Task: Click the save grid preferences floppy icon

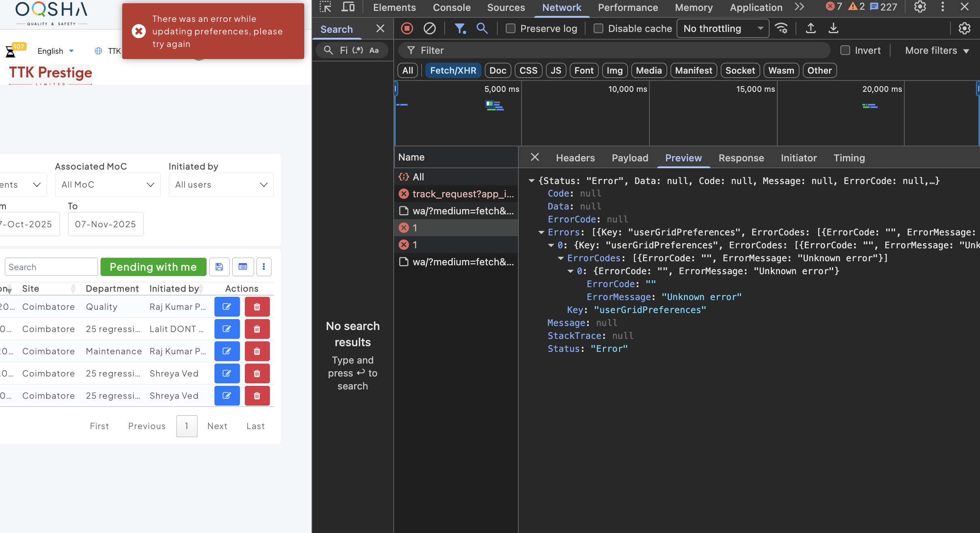Action: click(x=219, y=267)
